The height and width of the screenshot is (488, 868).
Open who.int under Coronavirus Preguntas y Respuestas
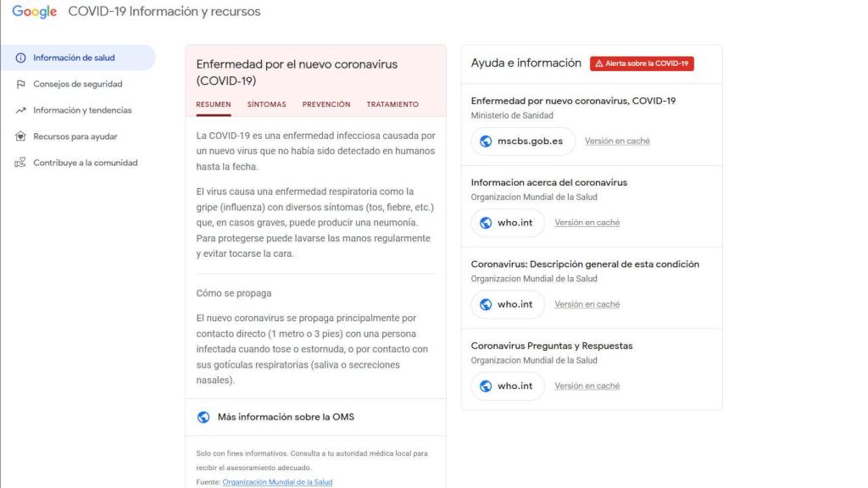pyautogui.click(x=508, y=385)
